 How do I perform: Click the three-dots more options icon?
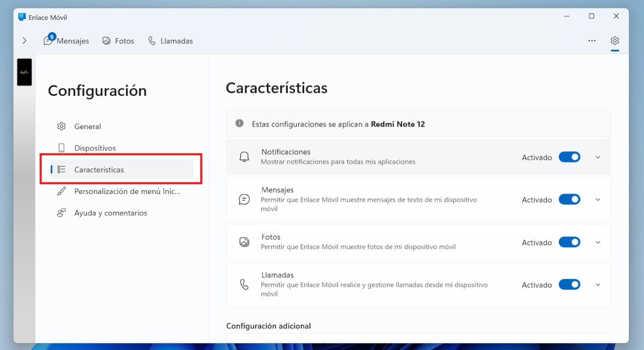pos(592,41)
